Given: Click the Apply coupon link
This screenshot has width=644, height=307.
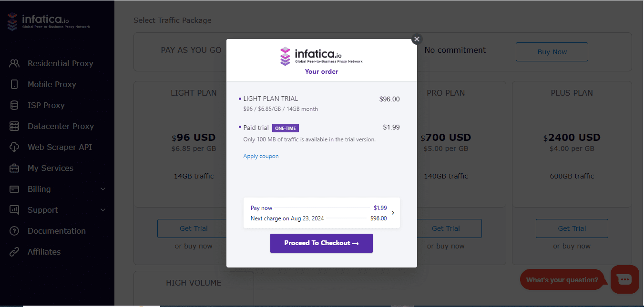Looking at the screenshot, I should point(261,156).
